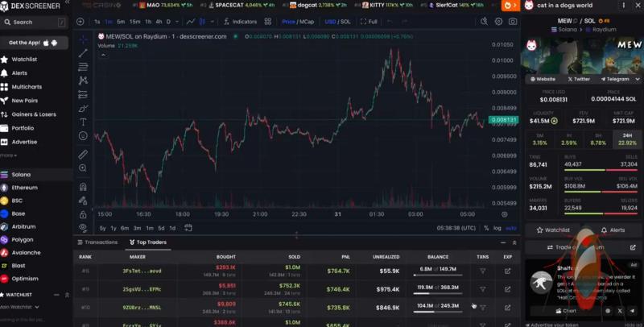Switch to the Top Traders tab

click(148, 242)
